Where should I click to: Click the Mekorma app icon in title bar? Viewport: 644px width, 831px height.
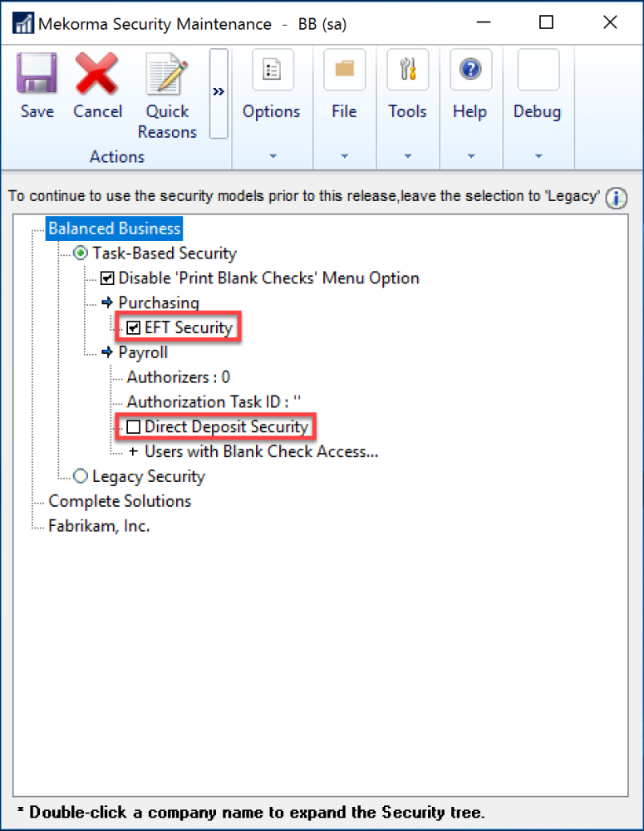click(23, 23)
